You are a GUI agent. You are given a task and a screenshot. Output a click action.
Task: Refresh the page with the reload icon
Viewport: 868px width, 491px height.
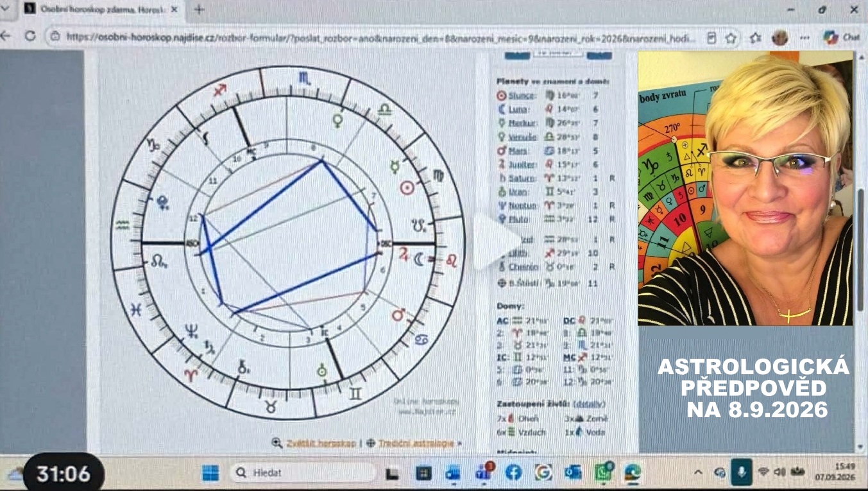pos(30,37)
